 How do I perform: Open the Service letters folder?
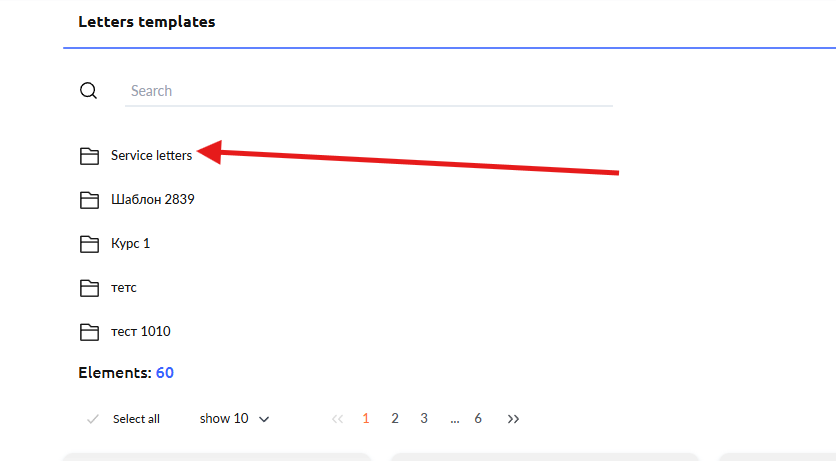(x=151, y=156)
